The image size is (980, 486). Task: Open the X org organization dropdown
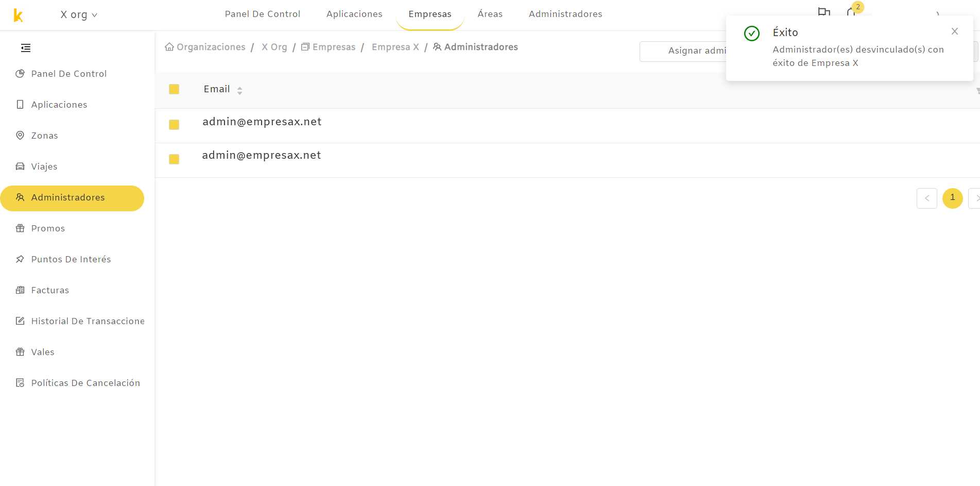(x=79, y=15)
